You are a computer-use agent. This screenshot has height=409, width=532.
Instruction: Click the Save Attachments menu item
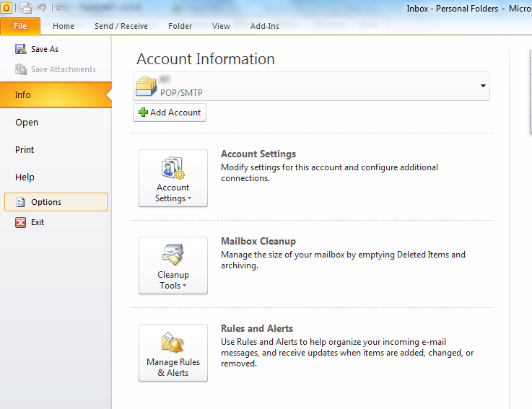[63, 69]
